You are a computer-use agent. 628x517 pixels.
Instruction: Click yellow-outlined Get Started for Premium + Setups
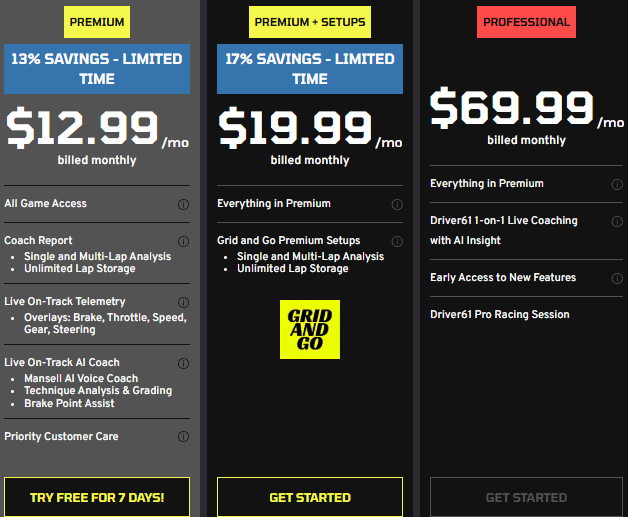click(x=310, y=497)
